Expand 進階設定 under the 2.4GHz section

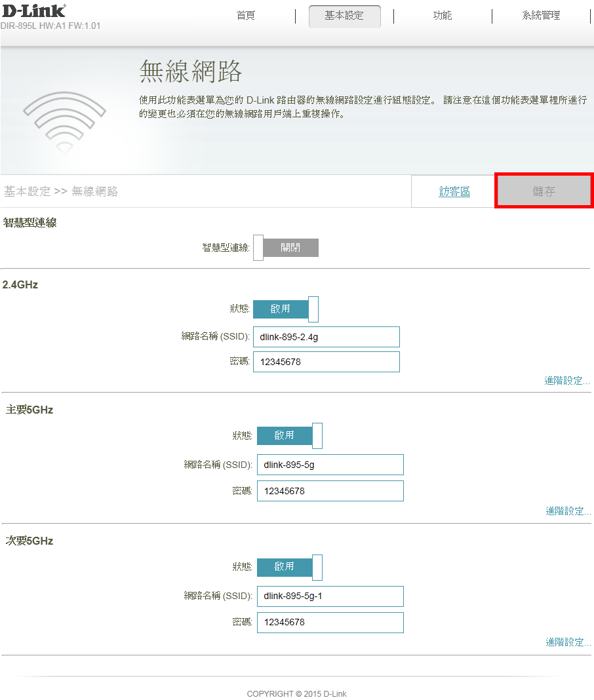coord(566,380)
